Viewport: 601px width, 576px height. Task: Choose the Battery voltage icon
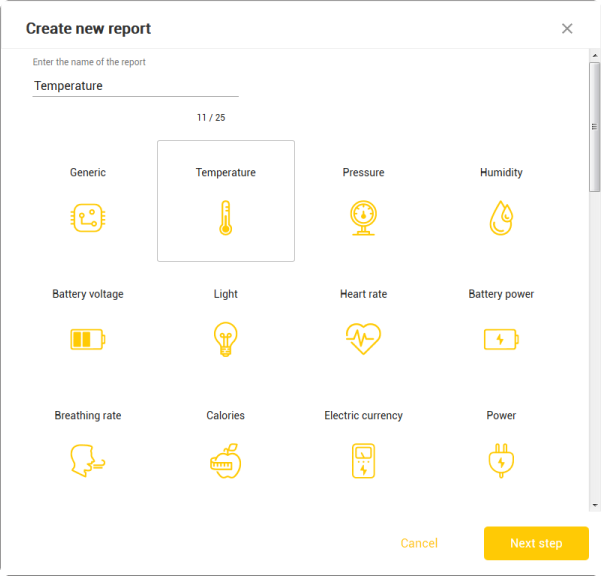click(88, 339)
